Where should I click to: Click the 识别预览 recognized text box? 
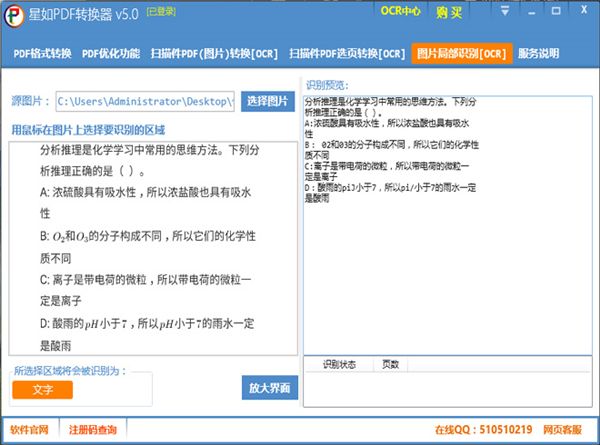(448, 225)
